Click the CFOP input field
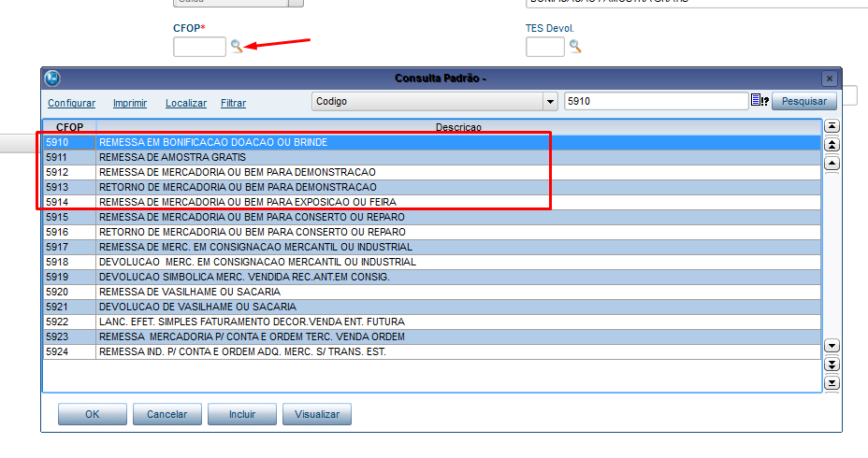 (x=199, y=47)
